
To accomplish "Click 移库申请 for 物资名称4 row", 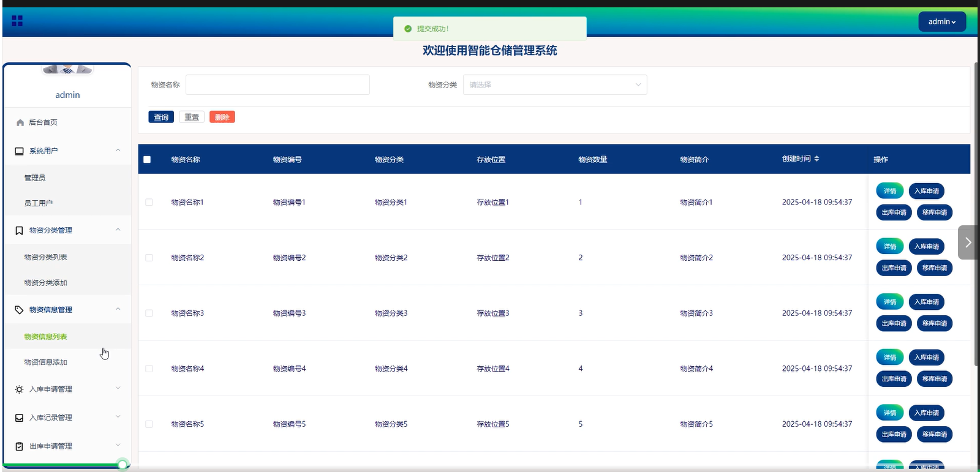I will (x=935, y=379).
